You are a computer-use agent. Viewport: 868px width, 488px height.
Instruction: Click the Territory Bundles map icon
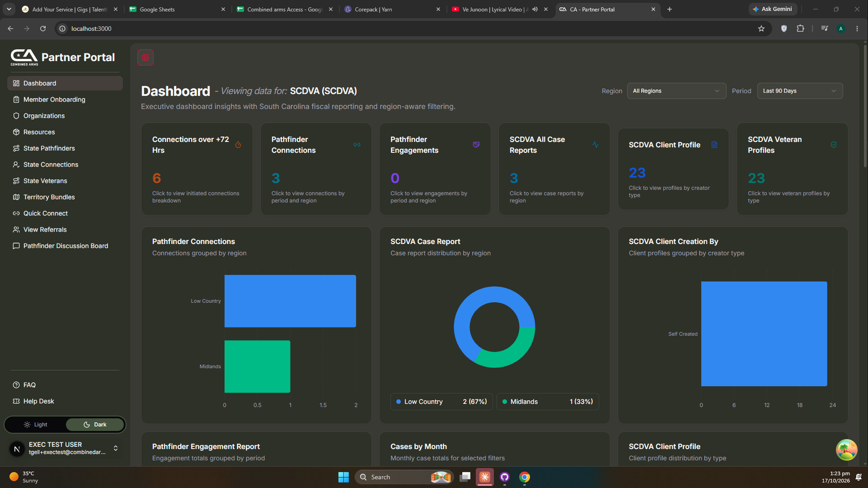16,197
